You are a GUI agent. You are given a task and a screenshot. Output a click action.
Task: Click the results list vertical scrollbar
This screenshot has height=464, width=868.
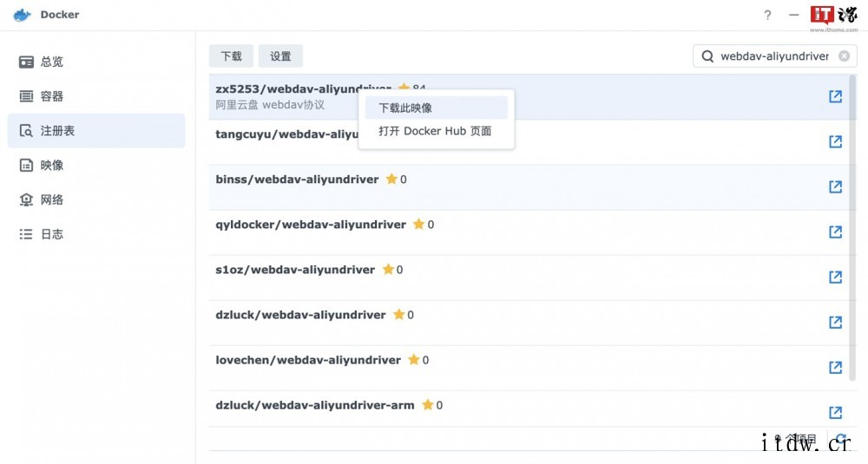(x=852, y=228)
